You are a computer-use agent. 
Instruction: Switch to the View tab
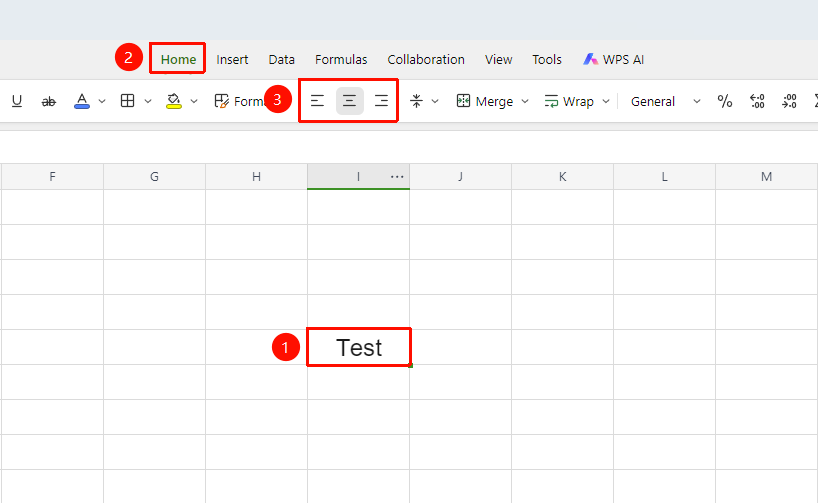499,59
